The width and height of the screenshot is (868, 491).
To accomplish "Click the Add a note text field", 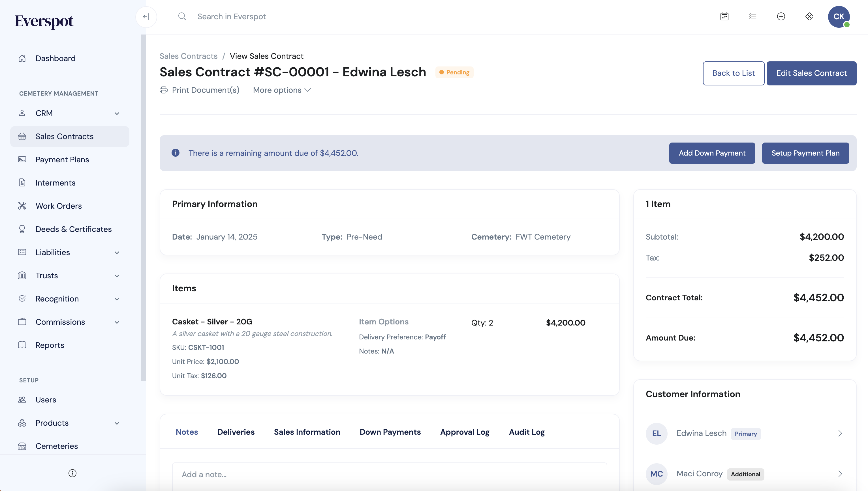I will (x=390, y=475).
